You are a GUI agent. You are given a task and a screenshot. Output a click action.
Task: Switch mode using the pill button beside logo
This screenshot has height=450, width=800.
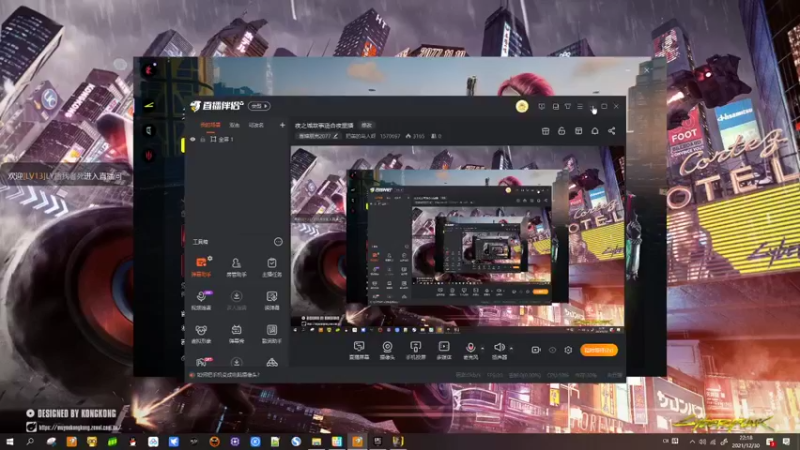point(259,106)
